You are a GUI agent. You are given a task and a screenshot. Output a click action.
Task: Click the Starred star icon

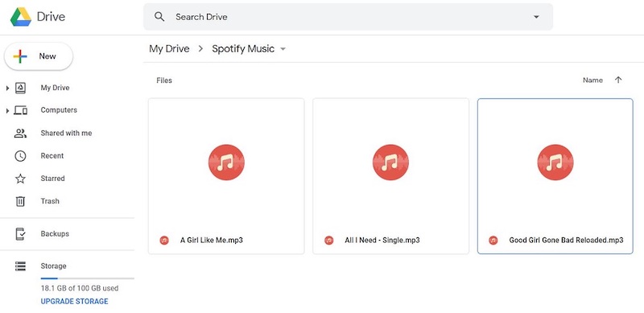(20, 179)
